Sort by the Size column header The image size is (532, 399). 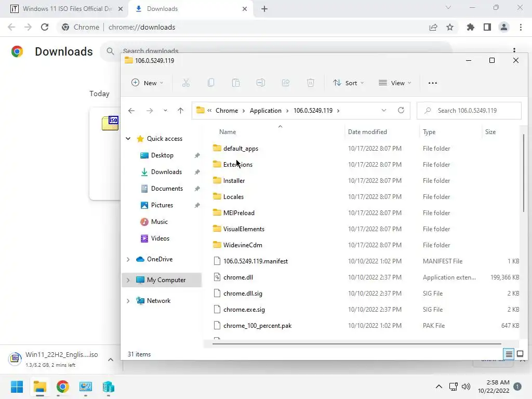pyautogui.click(x=490, y=131)
